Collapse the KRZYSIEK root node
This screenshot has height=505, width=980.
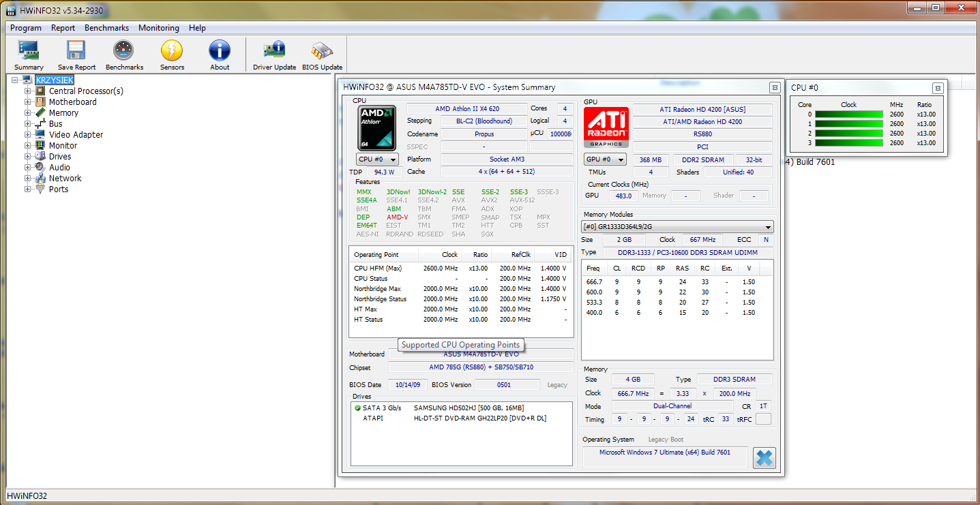[x=16, y=80]
